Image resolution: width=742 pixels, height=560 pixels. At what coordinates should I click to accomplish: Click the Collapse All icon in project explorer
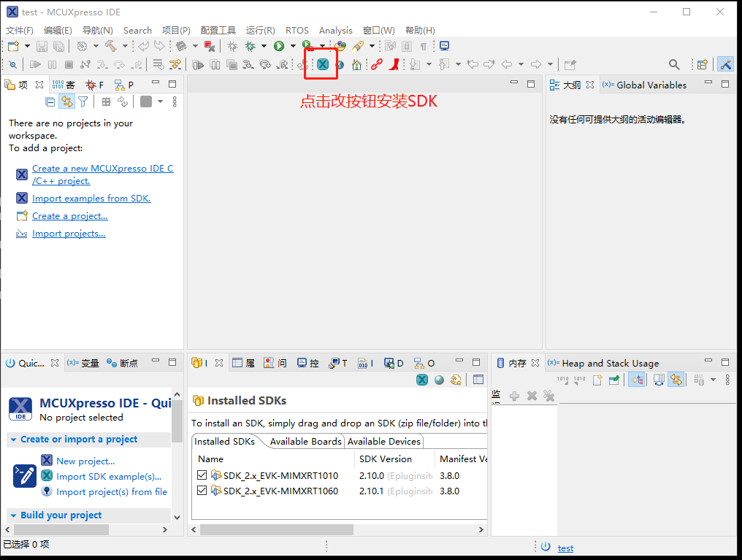(50, 101)
